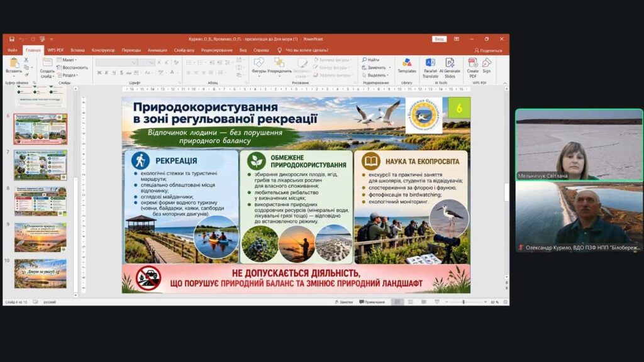Open the Выделить select dropdown
The height and width of the screenshot is (362, 644).
[x=375, y=75]
